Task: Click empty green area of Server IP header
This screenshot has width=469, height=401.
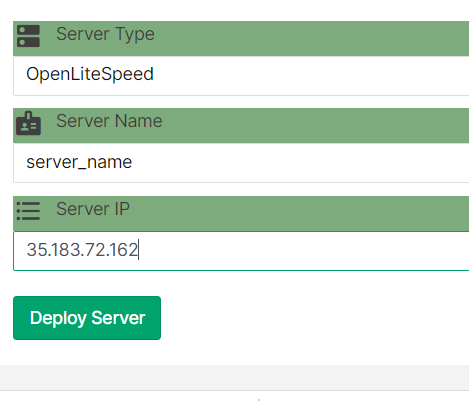Action: pos(300,213)
